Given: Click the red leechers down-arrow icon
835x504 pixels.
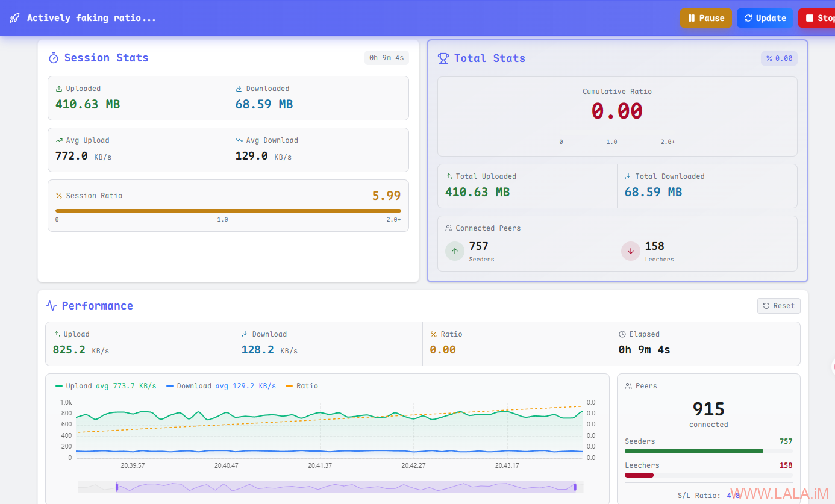Looking at the screenshot, I should [631, 251].
